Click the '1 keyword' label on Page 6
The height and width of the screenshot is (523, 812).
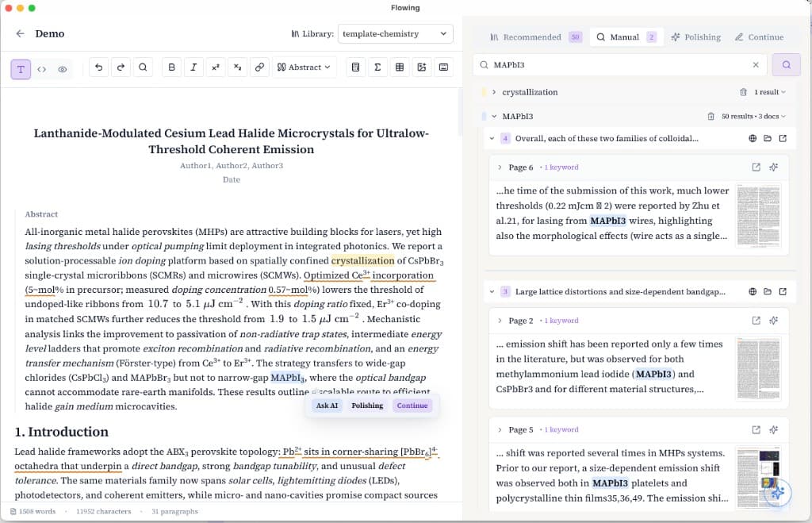click(x=561, y=167)
